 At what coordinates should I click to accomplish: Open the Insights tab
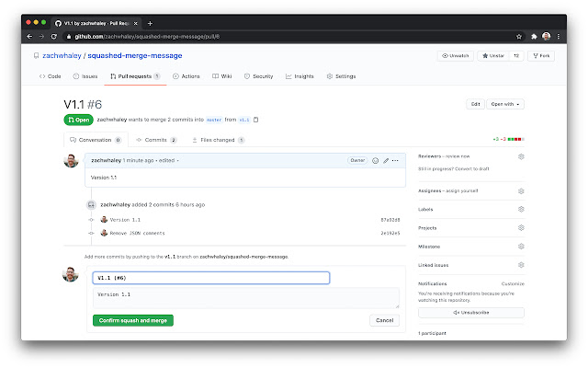point(300,76)
